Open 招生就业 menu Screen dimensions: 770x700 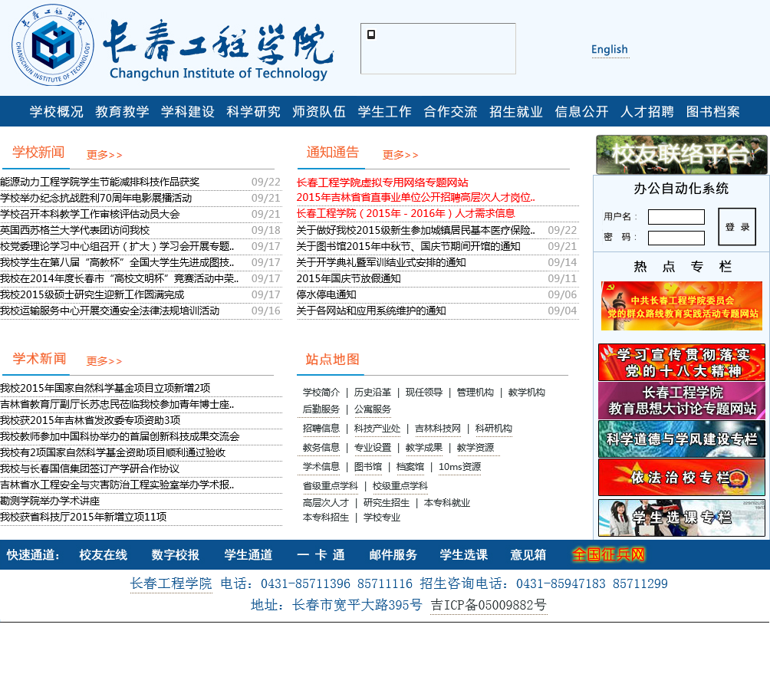click(516, 111)
